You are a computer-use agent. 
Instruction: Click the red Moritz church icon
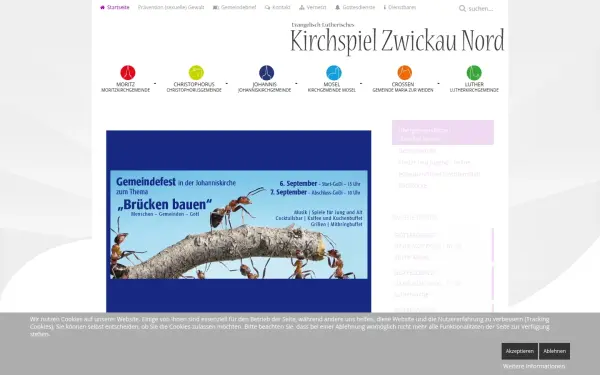point(128,72)
